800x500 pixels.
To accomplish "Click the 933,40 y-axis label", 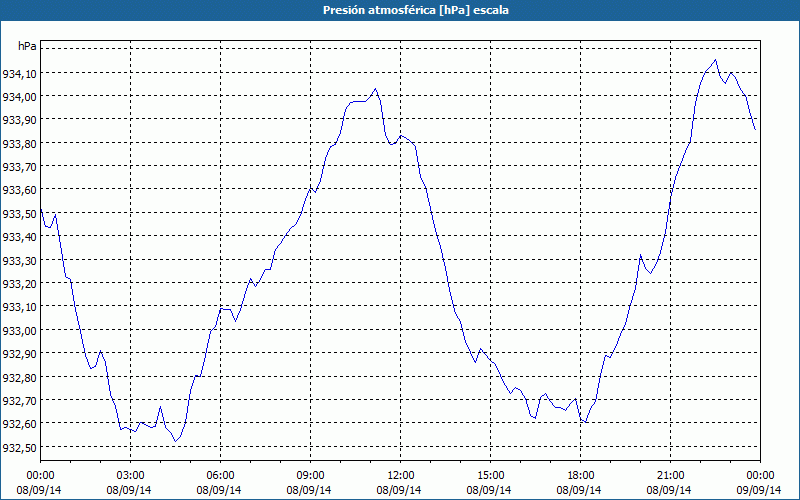I will point(19,237).
